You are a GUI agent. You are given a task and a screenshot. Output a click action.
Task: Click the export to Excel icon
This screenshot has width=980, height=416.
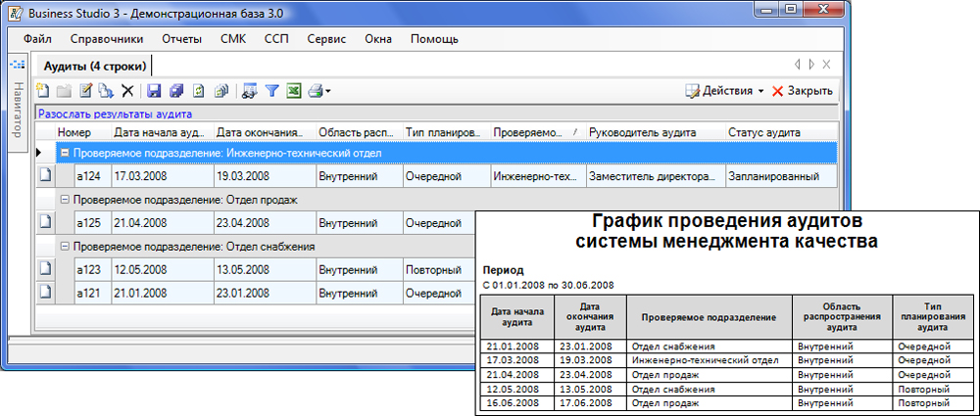(293, 91)
